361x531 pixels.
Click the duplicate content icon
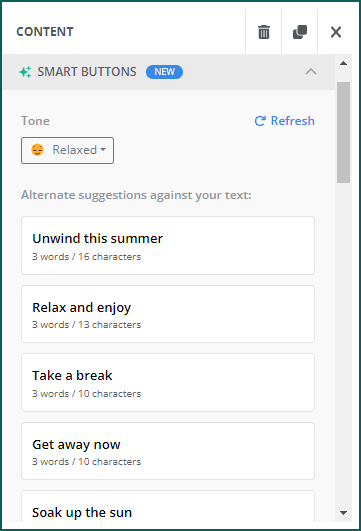[300, 32]
